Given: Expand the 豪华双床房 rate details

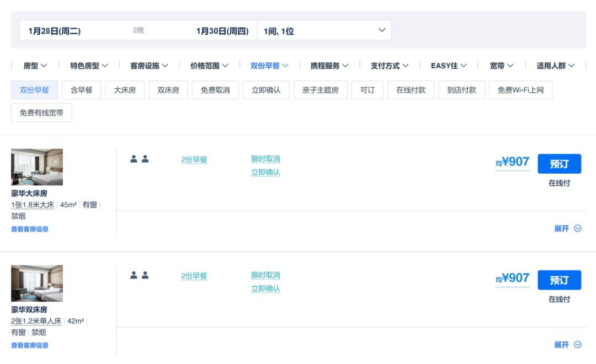Looking at the screenshot, I should 568,345.
